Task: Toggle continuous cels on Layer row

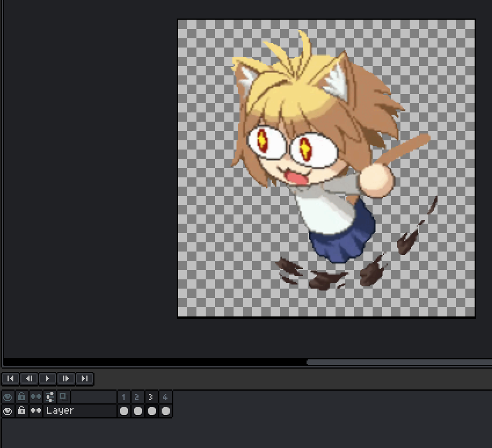Action: point(36,411)
